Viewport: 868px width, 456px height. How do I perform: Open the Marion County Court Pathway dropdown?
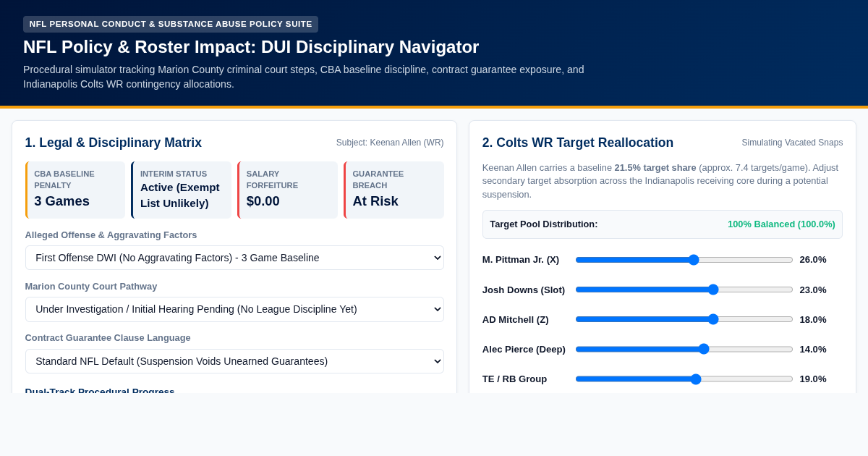(234, 309)
